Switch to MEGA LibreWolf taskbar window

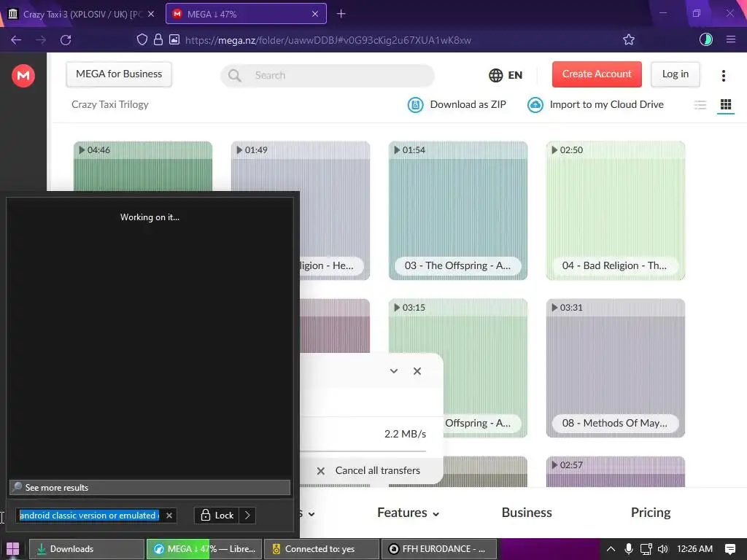point(204,549)
